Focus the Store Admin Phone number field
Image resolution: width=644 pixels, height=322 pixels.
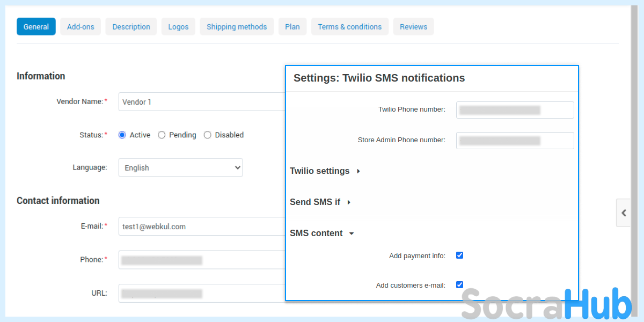tap(515, 141)
